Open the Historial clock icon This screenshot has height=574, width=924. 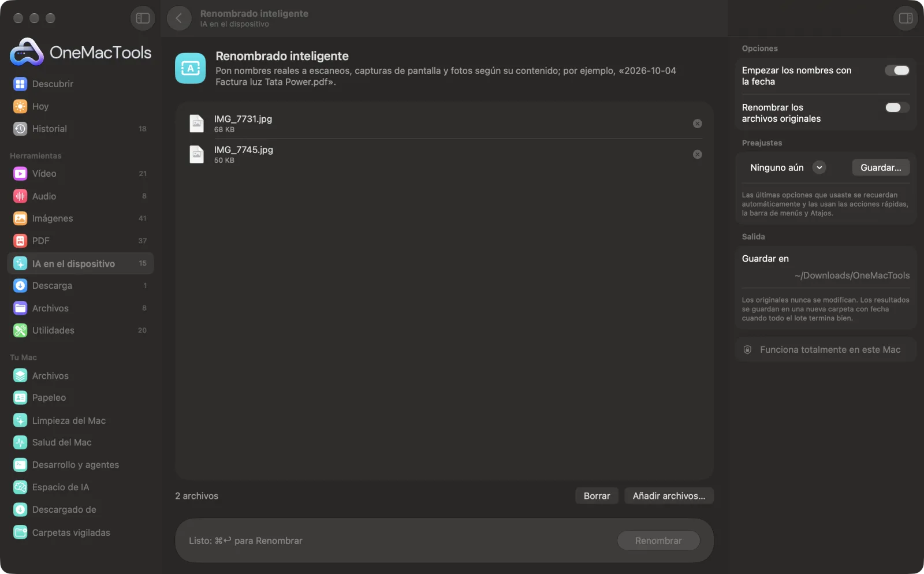(20, 129)
